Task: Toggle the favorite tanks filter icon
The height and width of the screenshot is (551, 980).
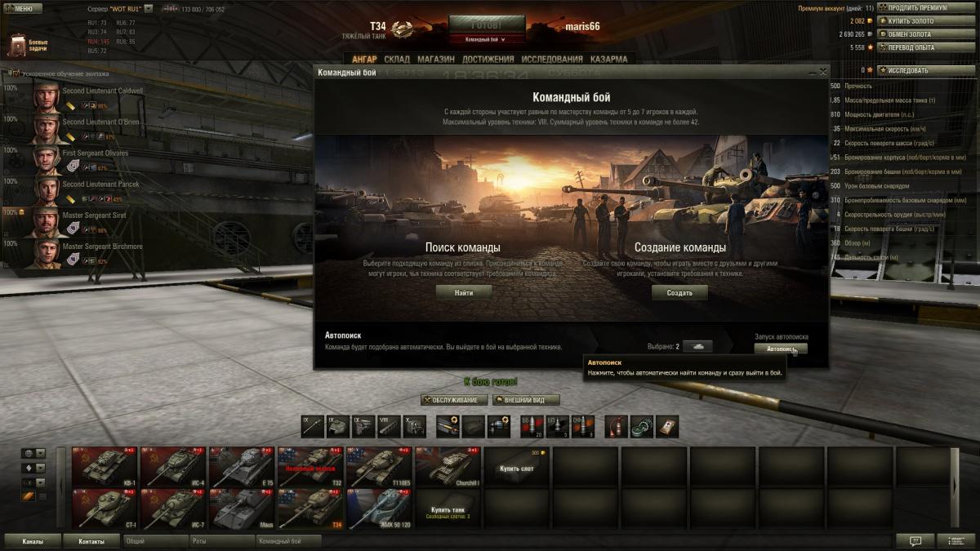Action: (x=29, y=495)
